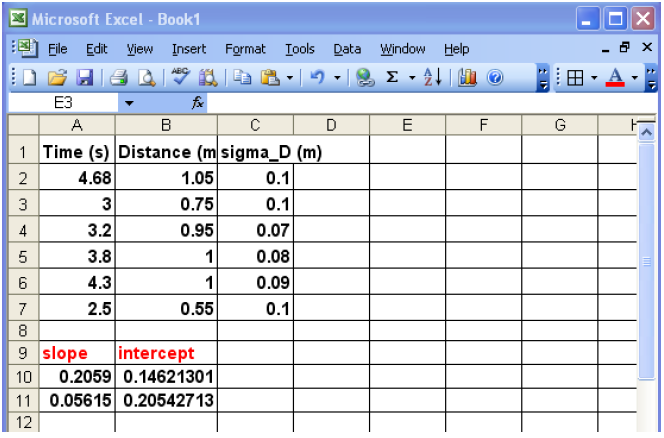Open the Data menu
664x438 pixels.
(x=347, y=48)
